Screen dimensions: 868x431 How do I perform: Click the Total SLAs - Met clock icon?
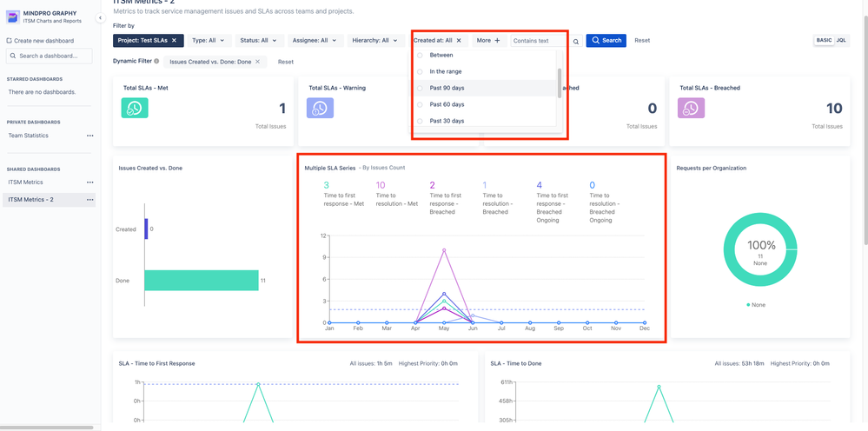pos(135,108)
